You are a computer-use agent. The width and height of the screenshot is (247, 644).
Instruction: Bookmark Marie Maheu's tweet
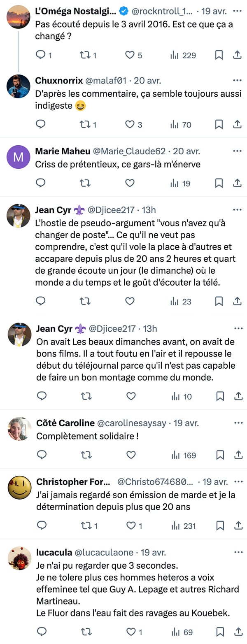point(219,183)
